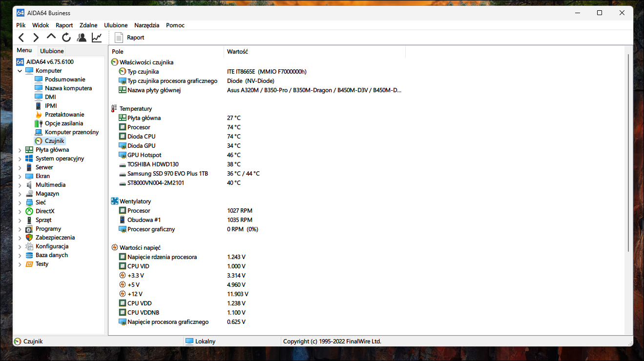Image resolution: width=644 pixels, height=361 pixels.
Task: Select the Nazwa komputera icon in the tree
Action: [x=39, y=88]
